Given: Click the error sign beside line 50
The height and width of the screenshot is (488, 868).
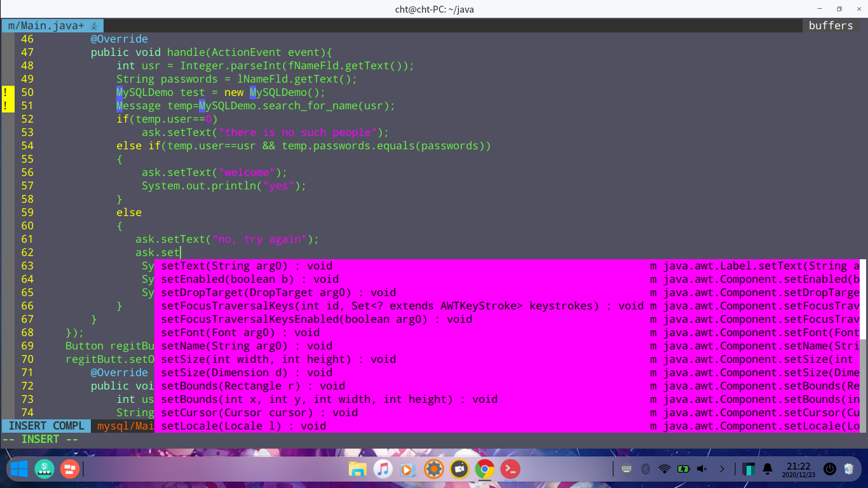Looking at the screenshot, I should click(6, 92).
